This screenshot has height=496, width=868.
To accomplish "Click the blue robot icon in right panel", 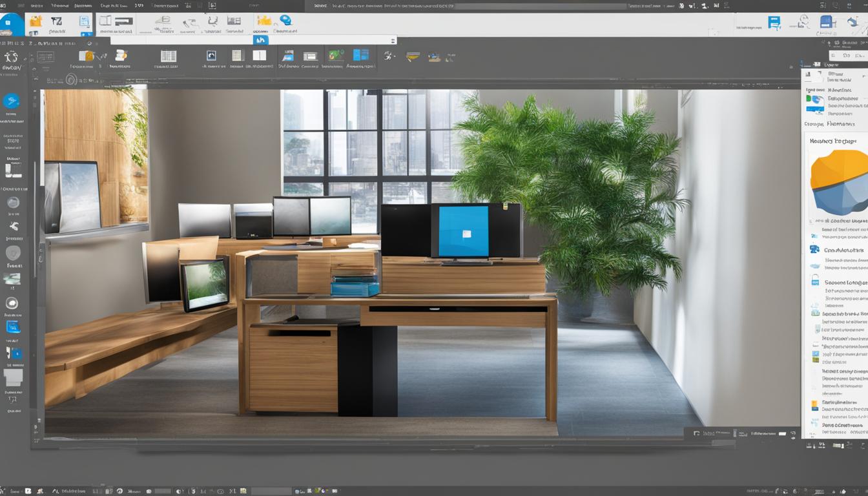I will click(x=814, y=249).
